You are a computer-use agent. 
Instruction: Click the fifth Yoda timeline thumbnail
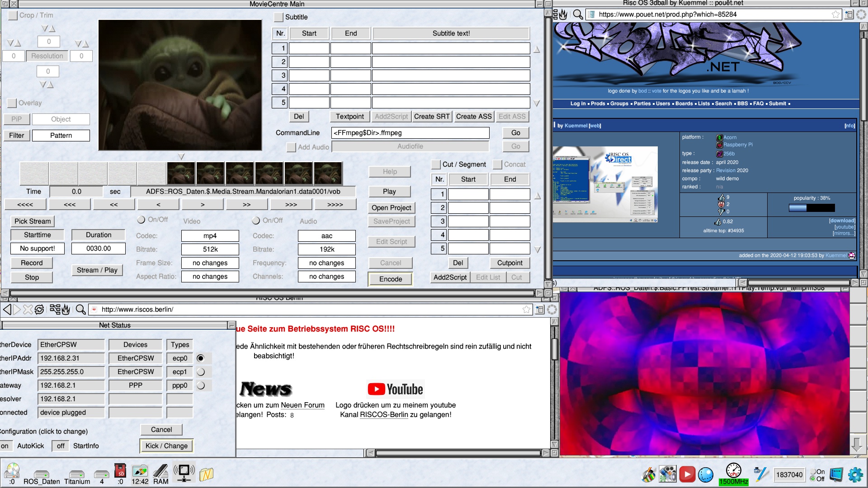[x=298, y=174]
